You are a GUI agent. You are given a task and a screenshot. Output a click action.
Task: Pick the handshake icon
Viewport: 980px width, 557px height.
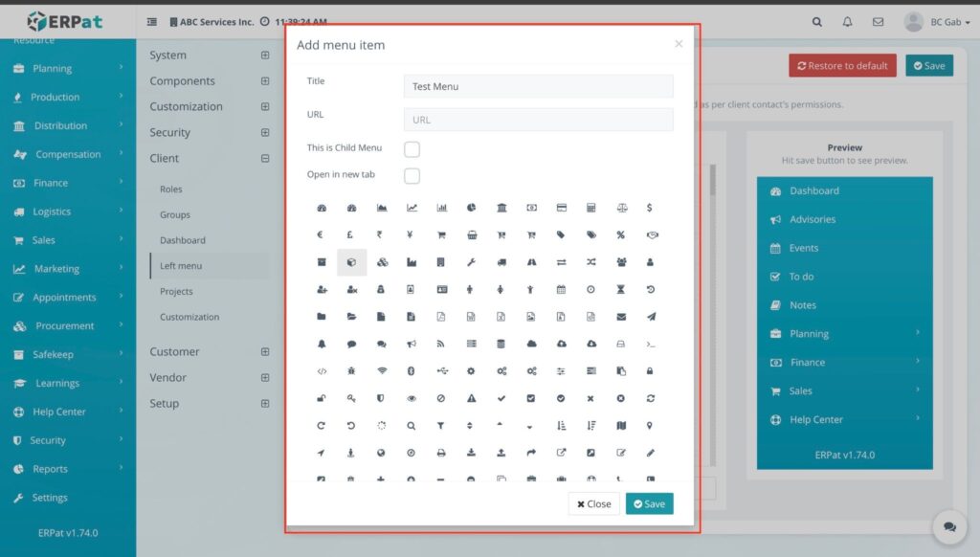[652, 235]
